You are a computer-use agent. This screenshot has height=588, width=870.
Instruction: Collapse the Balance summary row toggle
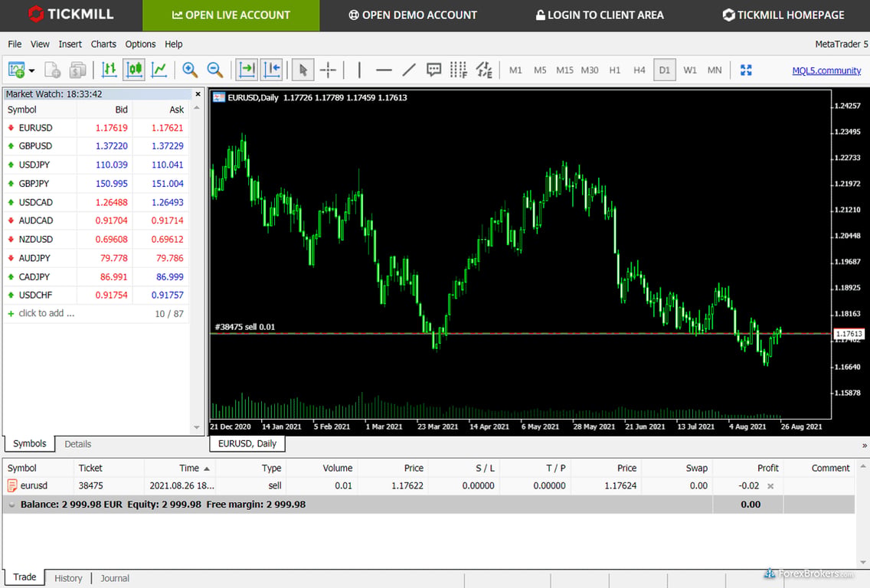tap(11, 505)
